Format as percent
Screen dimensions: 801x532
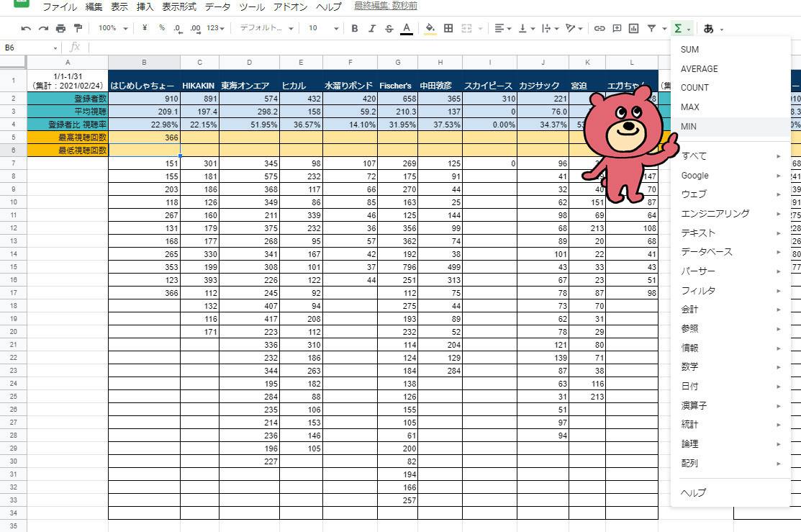click(x=161, y=28)
